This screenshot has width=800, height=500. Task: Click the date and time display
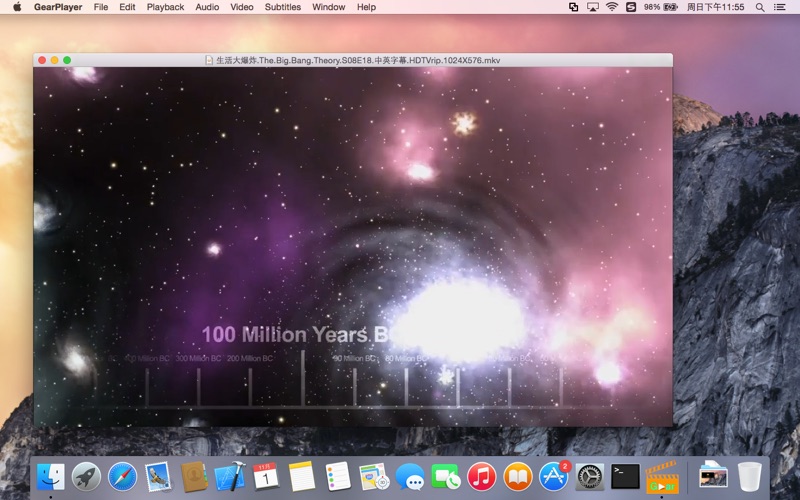715,7
